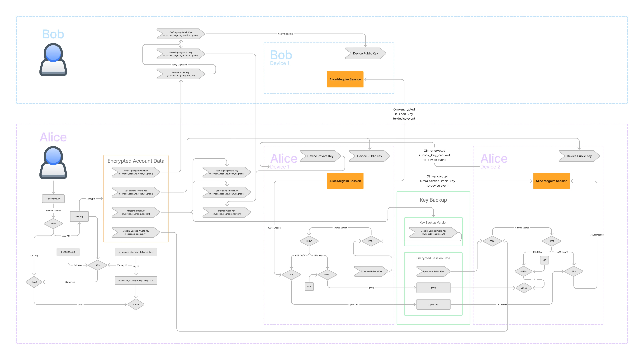644x360 pixels.
Task: Click the Key Backup title
Action: [433, 200]
